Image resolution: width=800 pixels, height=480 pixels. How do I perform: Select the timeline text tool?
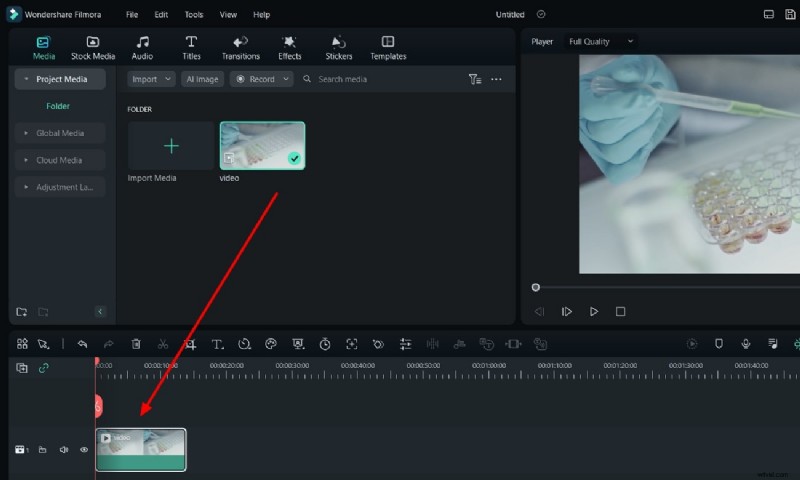point(217,344)
